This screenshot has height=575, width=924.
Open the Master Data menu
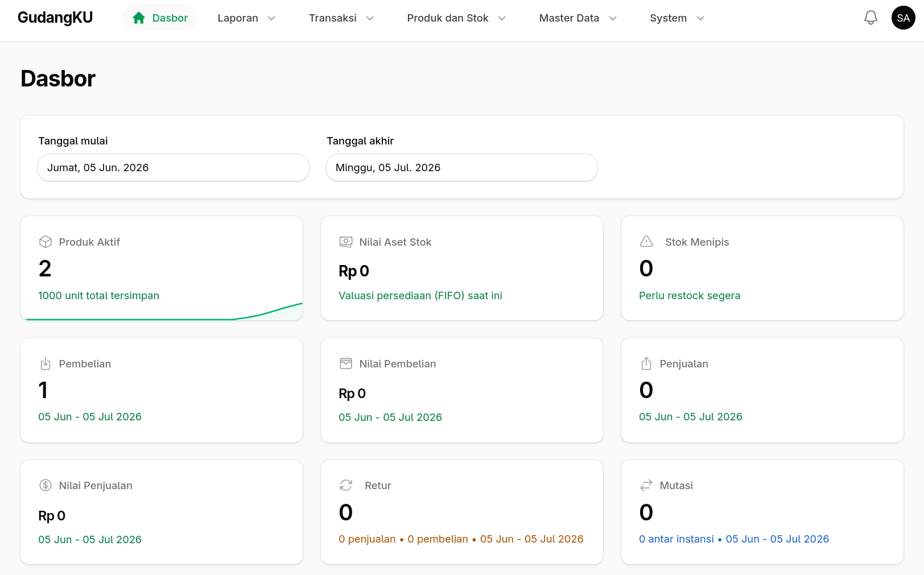(x=578, y=18)
